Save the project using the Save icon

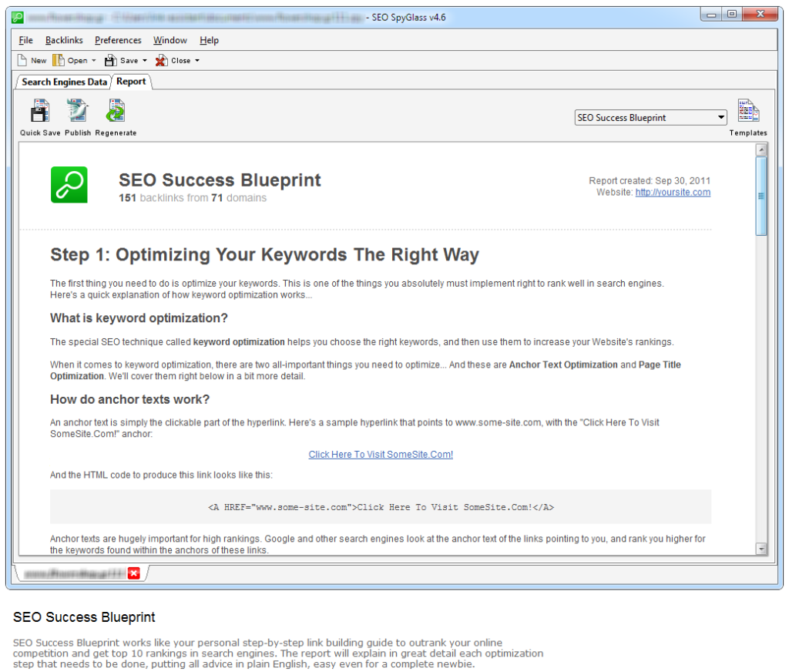(x=110, y=60)
